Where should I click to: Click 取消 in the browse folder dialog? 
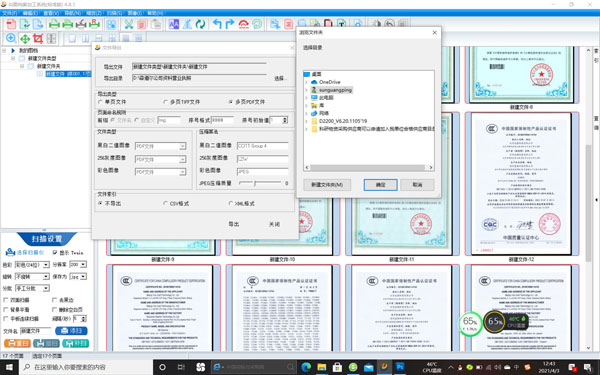[417, 185]
